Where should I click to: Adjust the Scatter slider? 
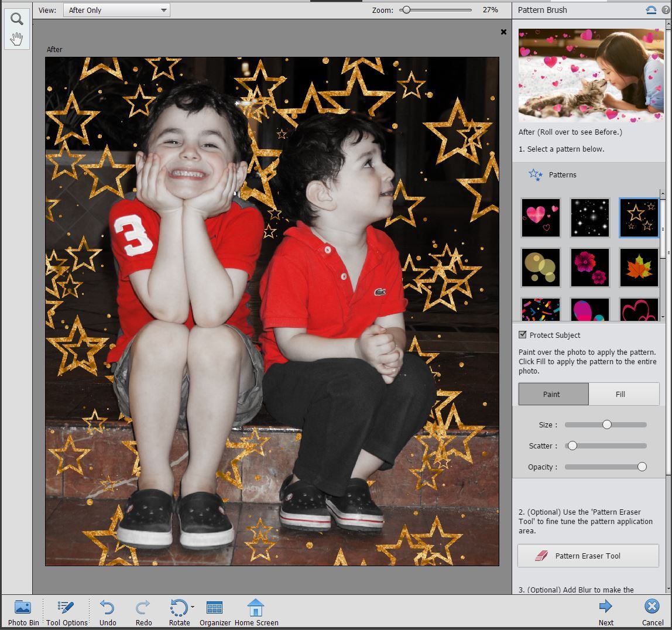click(x=572, y=446)
